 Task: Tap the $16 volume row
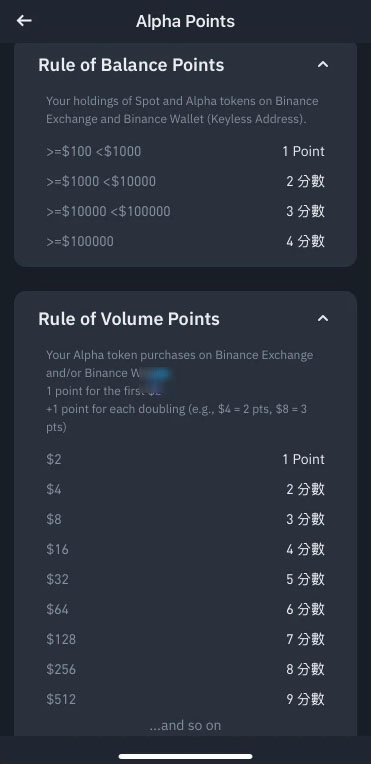pos(185,550)
